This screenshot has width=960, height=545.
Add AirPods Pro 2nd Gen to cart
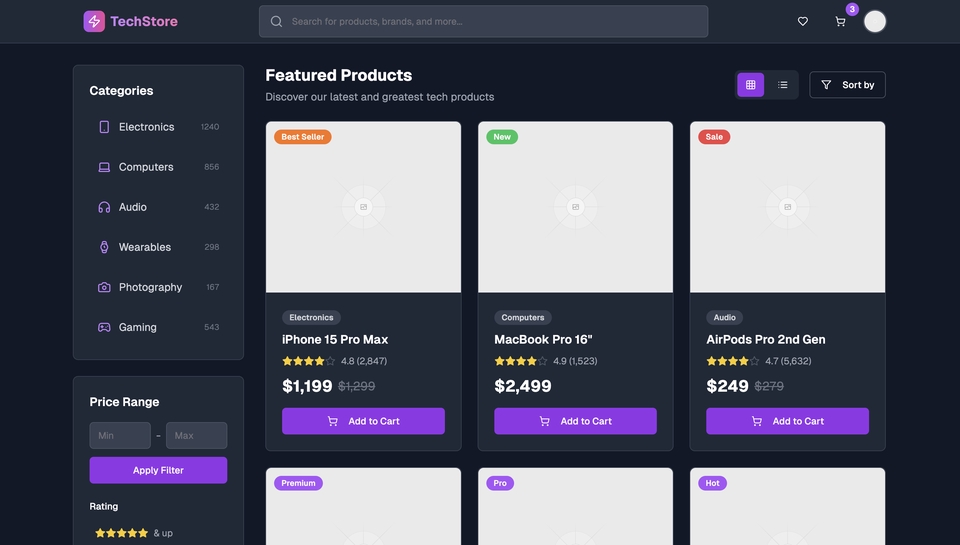tap(787, 421)
